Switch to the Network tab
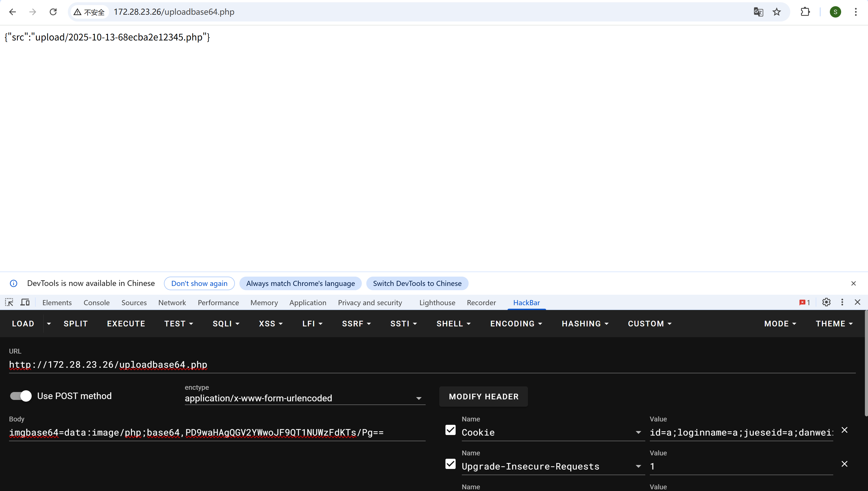868x491 pixels. [x=172, y=303]
